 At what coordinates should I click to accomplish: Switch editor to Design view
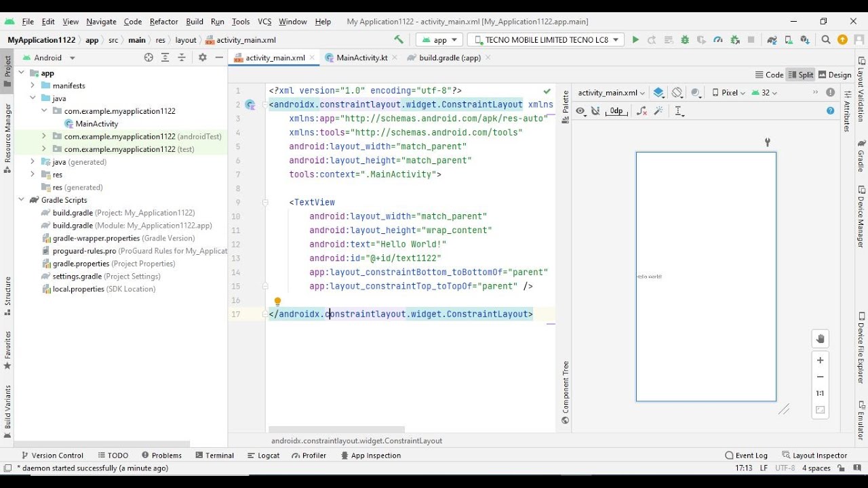(835, 75)
